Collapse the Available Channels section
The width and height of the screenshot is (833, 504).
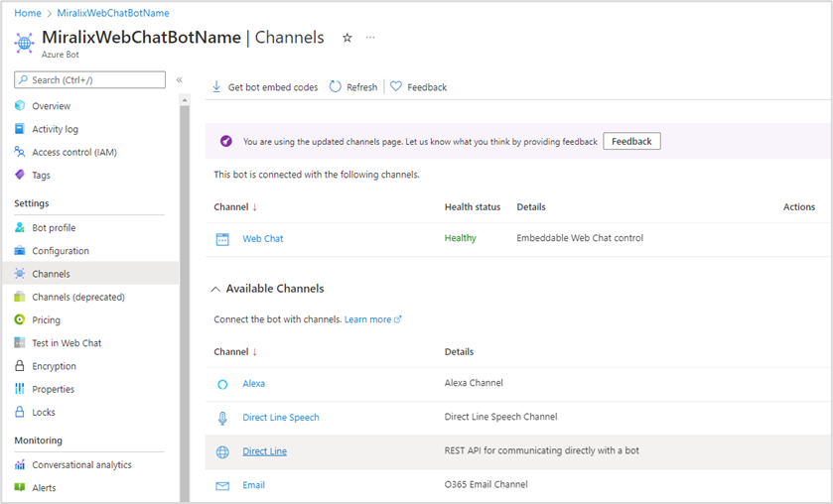click(x=215, y=289)
